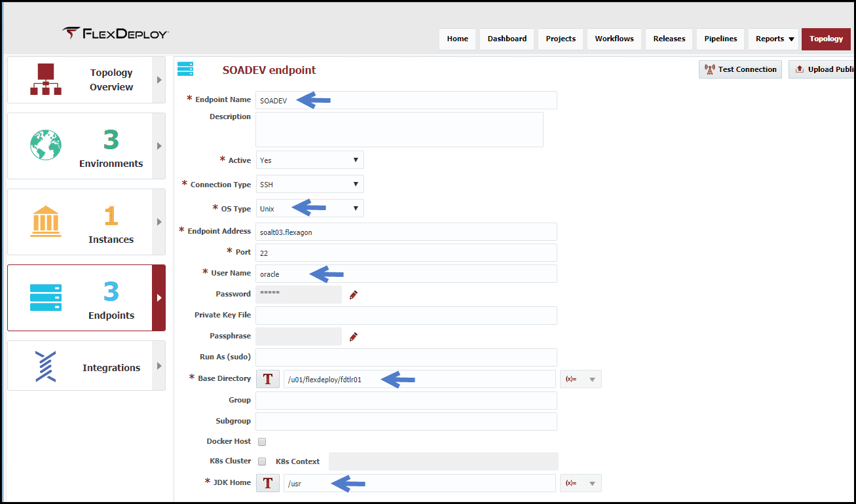
Task: Click the Description text area
Action: point(400,130)
